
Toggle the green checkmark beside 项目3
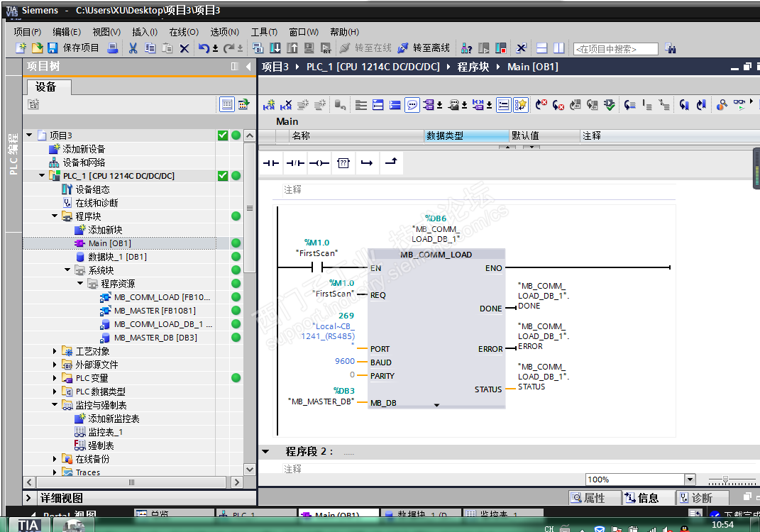pos(223,135)
